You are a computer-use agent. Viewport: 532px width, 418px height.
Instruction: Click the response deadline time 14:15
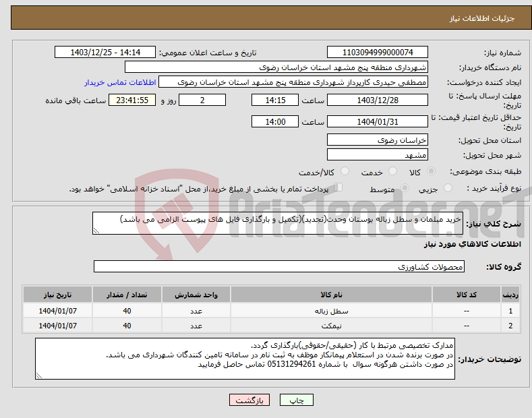tap(275, 100)
